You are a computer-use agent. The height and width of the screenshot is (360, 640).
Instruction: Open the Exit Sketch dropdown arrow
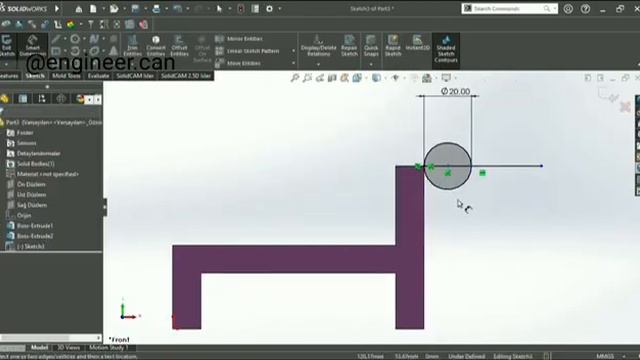point(6,64)
